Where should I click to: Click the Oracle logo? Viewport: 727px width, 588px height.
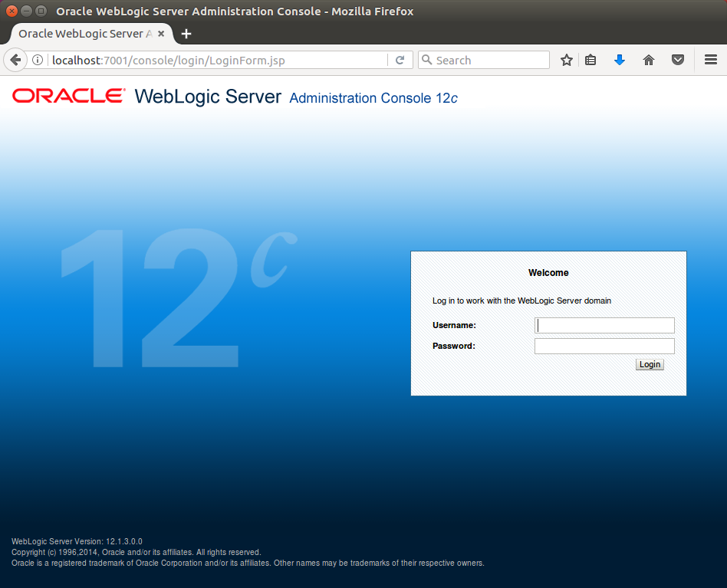click(x=68, y=96)
